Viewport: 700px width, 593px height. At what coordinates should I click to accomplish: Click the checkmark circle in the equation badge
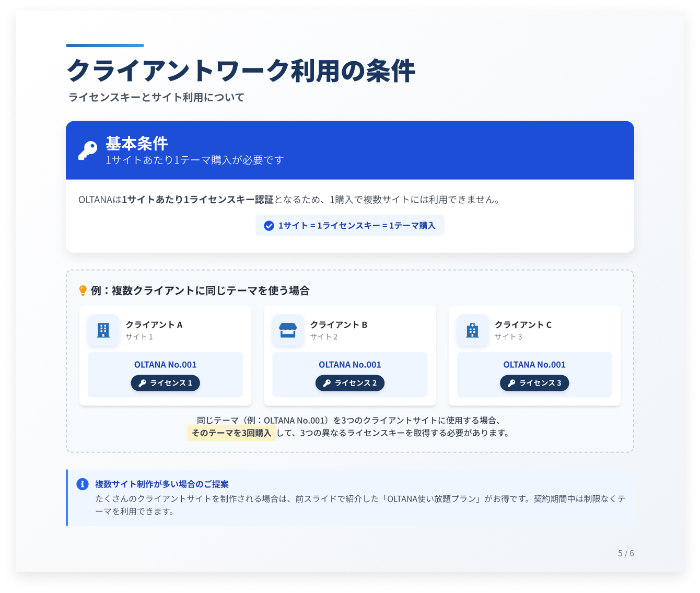pos(269,226)
